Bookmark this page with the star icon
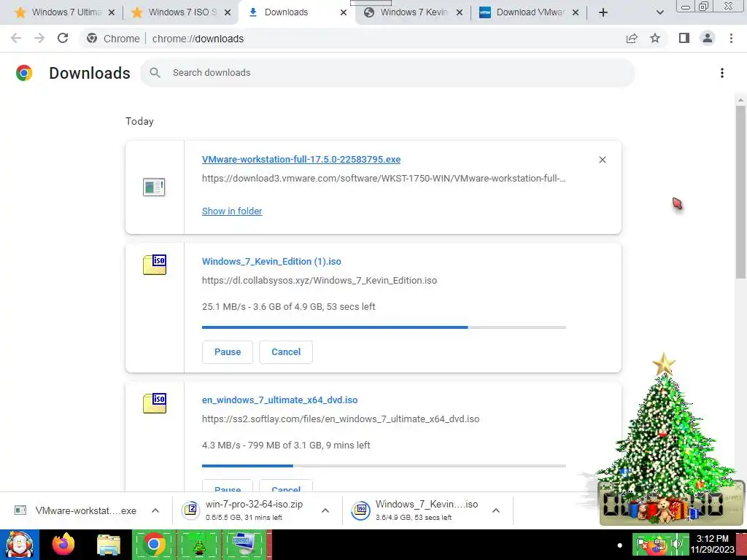This screenshot has width=747, height=560. (x=655, y=38)
